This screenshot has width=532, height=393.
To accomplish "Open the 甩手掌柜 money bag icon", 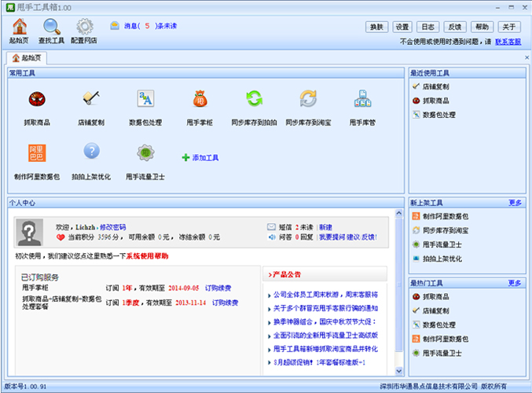I will click(x=200, y=99).
